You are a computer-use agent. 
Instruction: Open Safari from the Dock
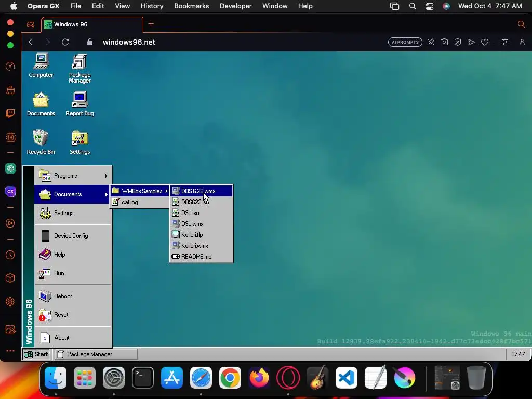[201, 378]
